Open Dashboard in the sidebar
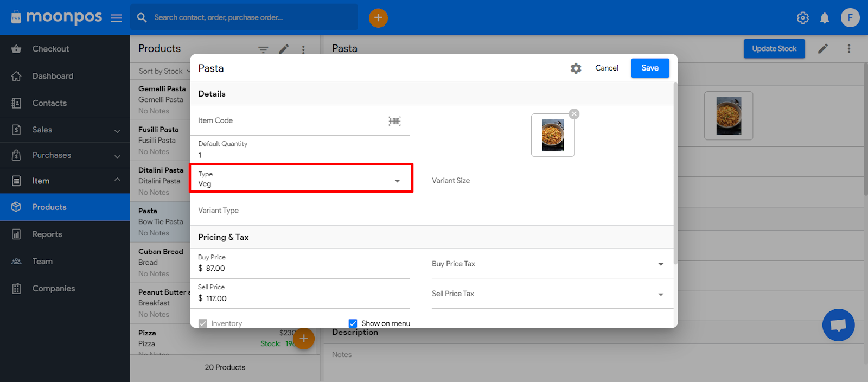This screenshot has height=382, width=868. click(53, 76)
